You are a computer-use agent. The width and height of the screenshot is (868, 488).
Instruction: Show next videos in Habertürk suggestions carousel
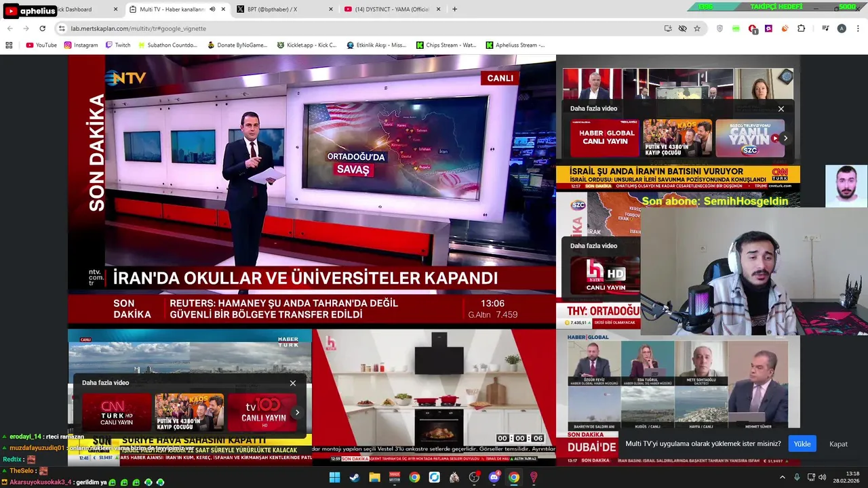tap(297, 412)
